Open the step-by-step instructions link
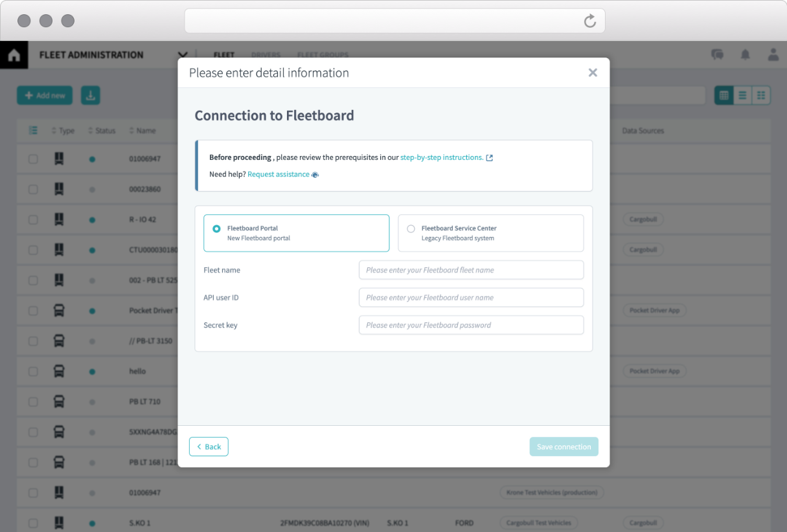Screen dimensions: 787x532 (442, 157)
